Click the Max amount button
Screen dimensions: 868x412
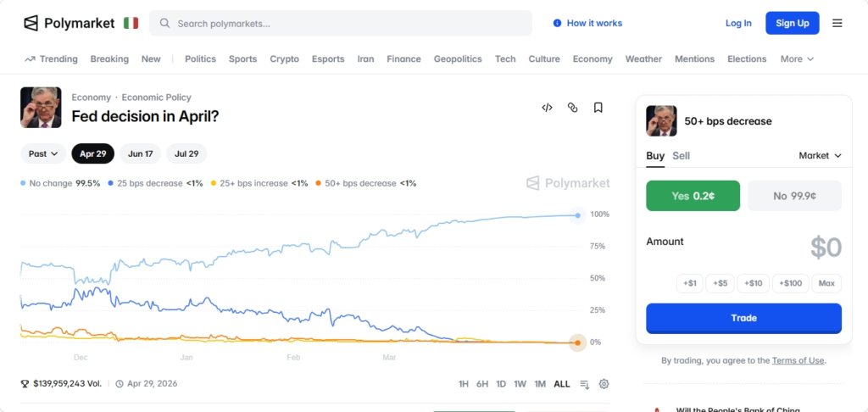click(826, 283)
